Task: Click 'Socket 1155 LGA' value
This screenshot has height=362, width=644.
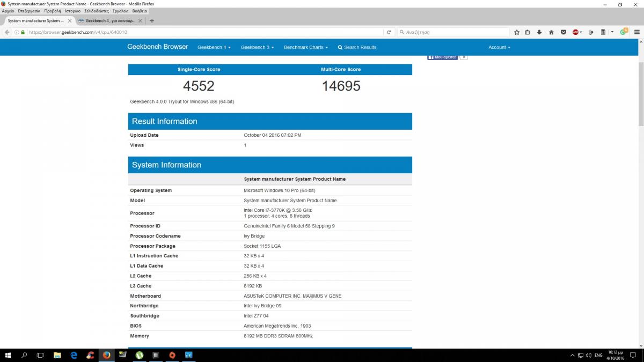Action: click(x=262, y=246)
